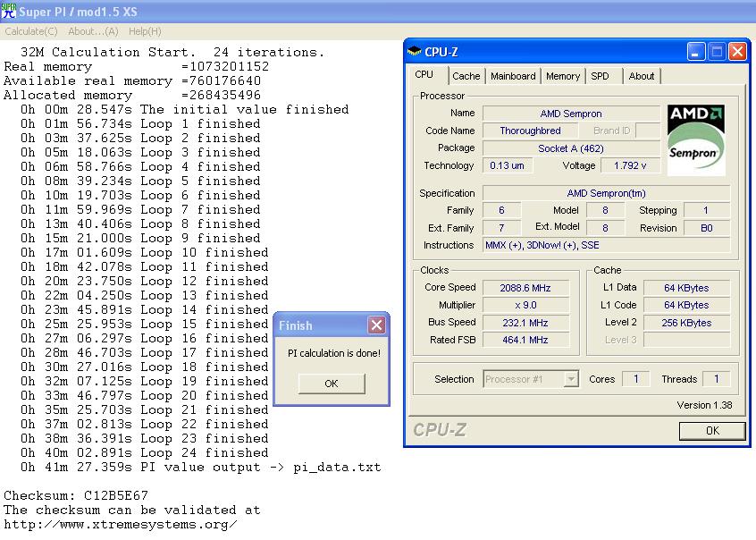Close the Finish dialog with X

click(376, 325)
